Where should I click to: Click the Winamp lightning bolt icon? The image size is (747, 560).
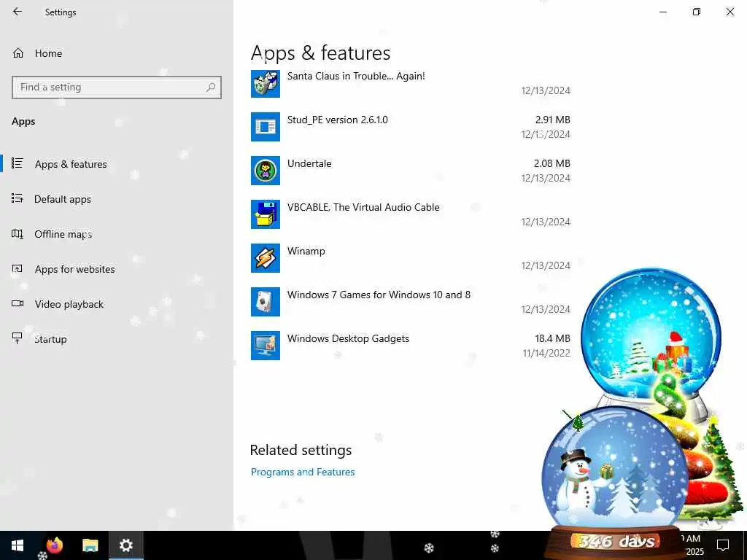click(266, 258)
